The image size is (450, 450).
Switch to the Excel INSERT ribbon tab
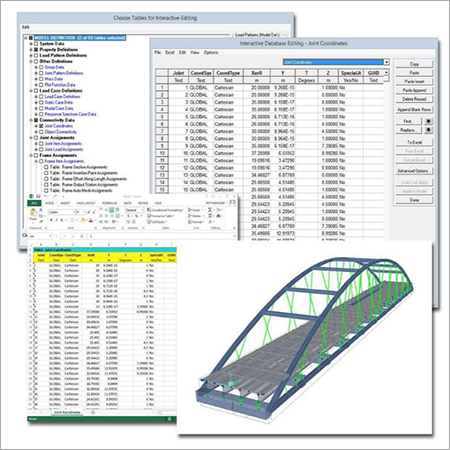[65, 203]
